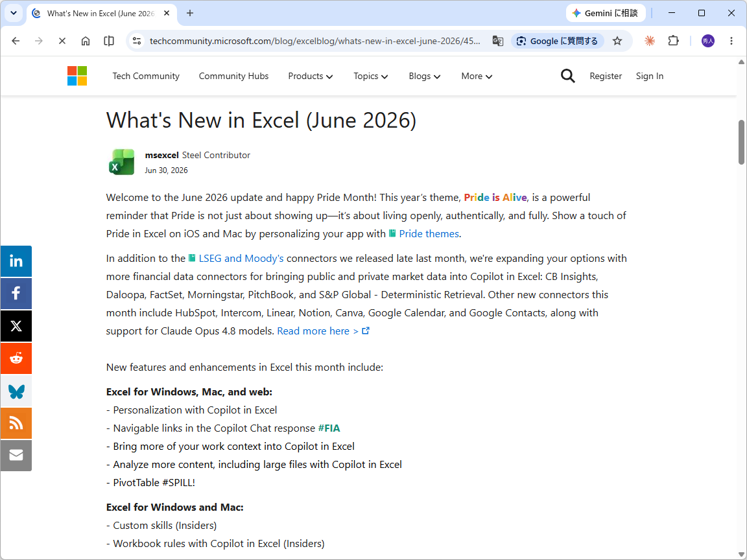This screenshot has width=747, height=560.
Task: Click the Sign In link
Action: click(x=649, y=76)
